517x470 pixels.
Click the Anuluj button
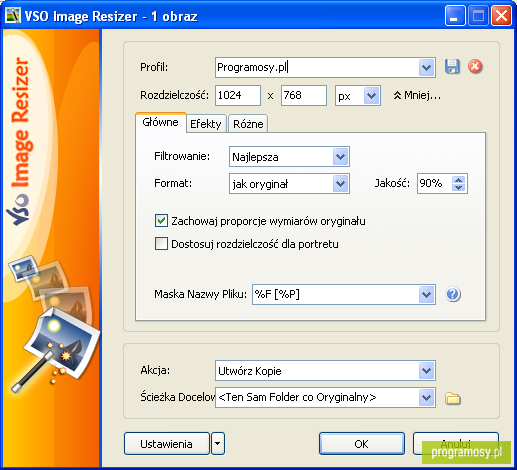click(x=456, y=444)
